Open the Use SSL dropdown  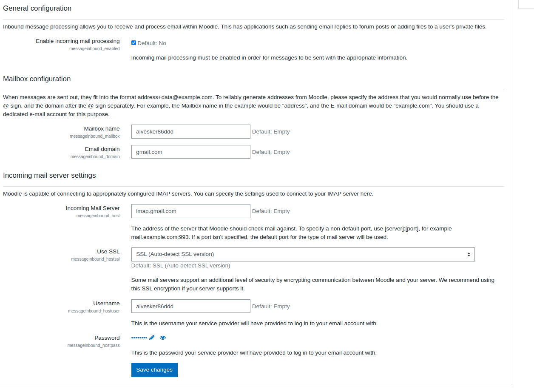pyautogui.click(x=303, y=254)
